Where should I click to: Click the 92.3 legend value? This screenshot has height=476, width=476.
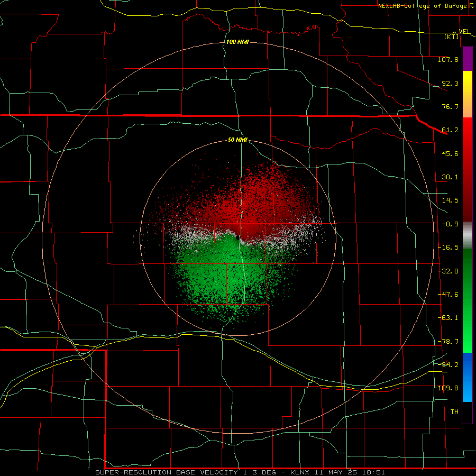pyautogui.click(x=450, y=83)
